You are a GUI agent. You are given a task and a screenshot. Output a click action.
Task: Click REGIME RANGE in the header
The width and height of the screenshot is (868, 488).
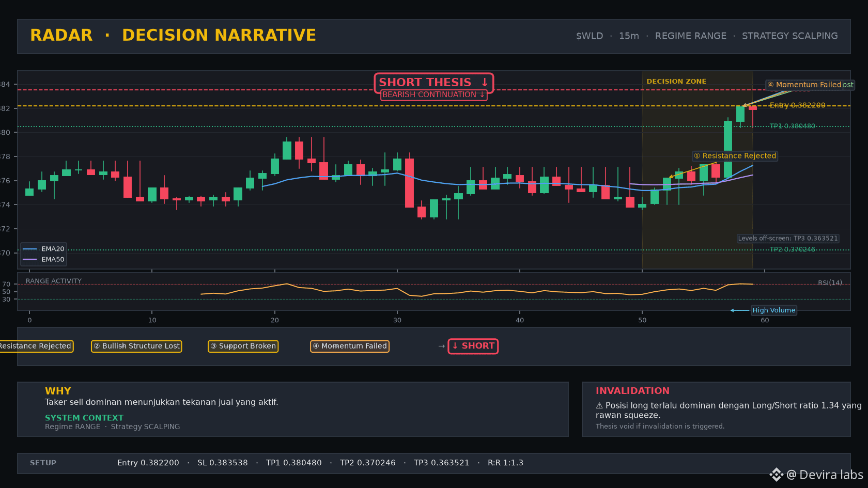pyautogui.click(x=691, y=36)
